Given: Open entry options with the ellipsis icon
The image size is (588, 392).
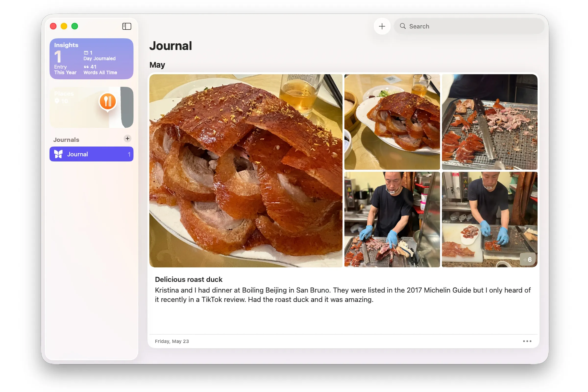Looking at the screenshot, I should pyautogui.click(x=527, y=341).
